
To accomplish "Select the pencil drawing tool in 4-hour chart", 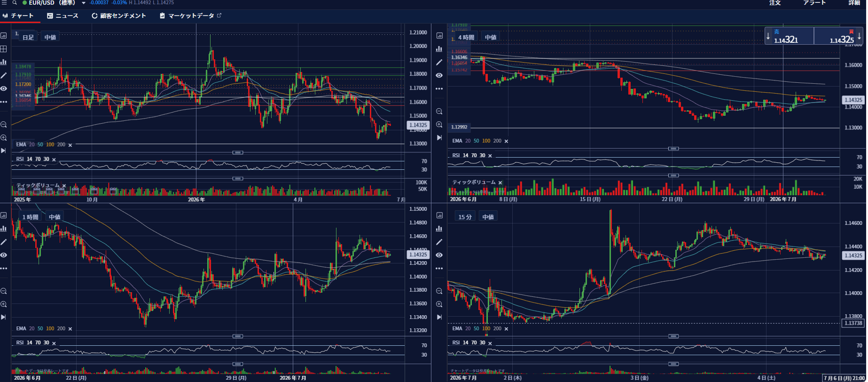I will 439,62.
